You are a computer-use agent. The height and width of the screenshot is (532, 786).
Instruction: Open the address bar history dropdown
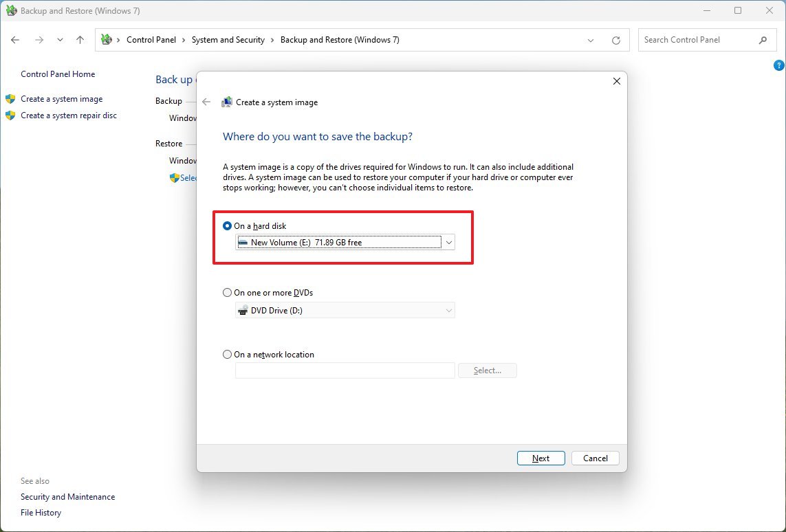(x=590, y=40)
